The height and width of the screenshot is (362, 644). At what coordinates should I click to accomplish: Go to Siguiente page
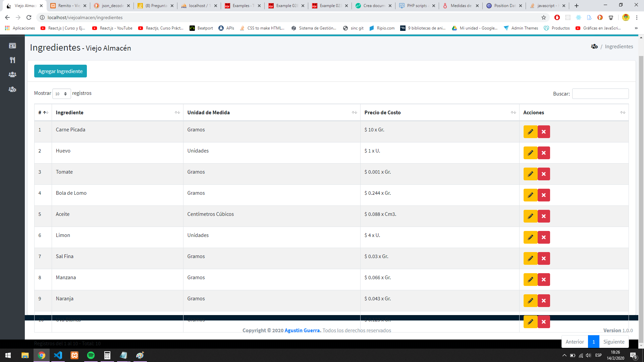[x=614, y=342]
